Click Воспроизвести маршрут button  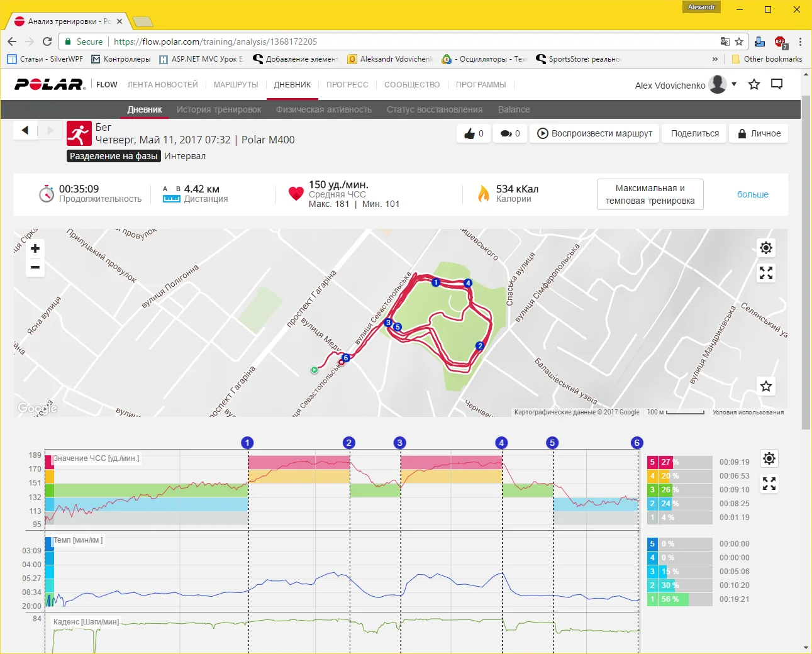click(x=594, y=133)
